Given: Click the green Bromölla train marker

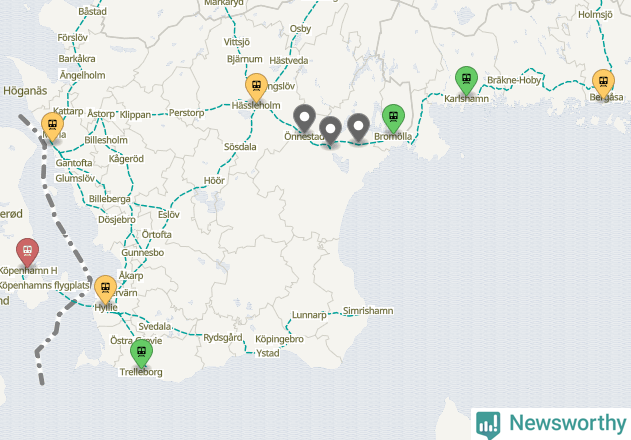Looking at the screenshot, I should click(x=393, y=118).
